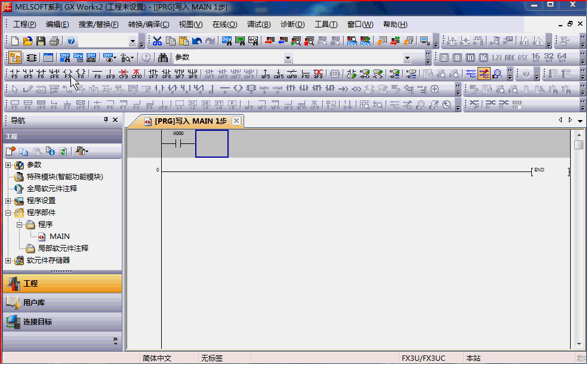This screenshot has height=365, width=588.
Task: Print using the printer icon
Action: 54,41
